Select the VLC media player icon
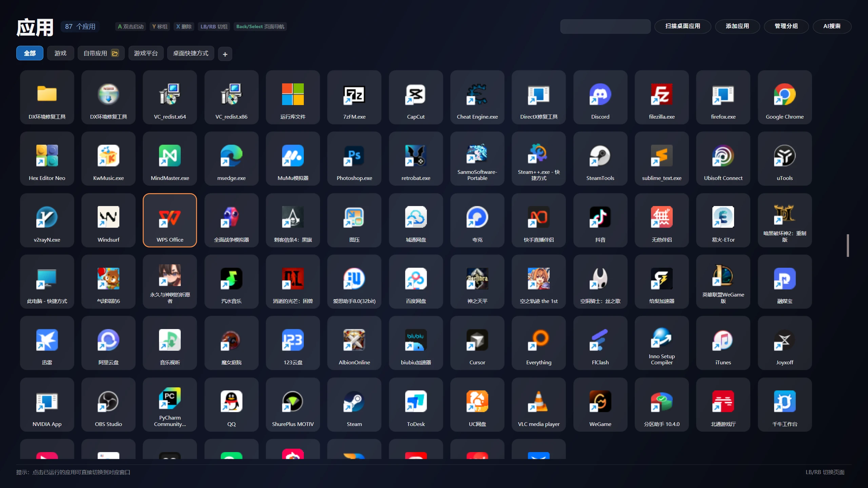Viewport: 868px width, 488px height. 538,405
